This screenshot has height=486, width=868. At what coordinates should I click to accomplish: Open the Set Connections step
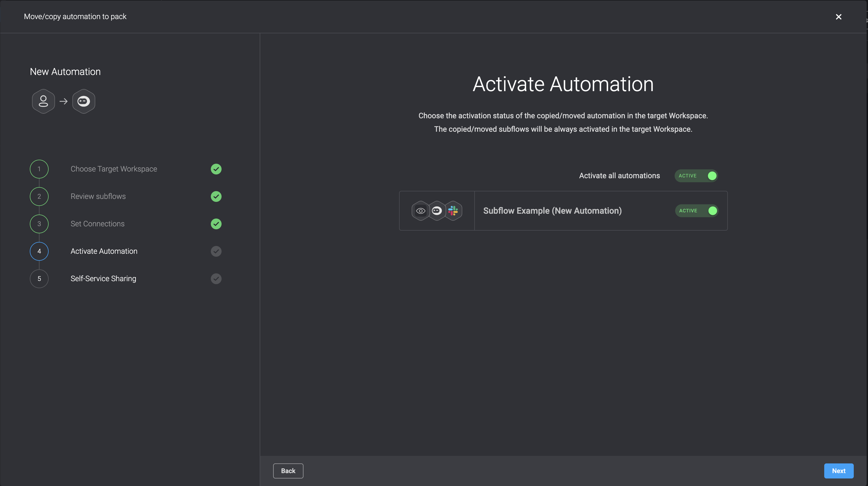(x=97, y=224)
